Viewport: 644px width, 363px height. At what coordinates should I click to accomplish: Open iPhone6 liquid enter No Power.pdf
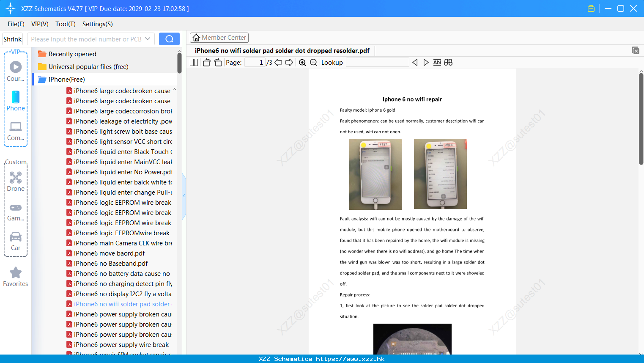(x=119, y=172)
